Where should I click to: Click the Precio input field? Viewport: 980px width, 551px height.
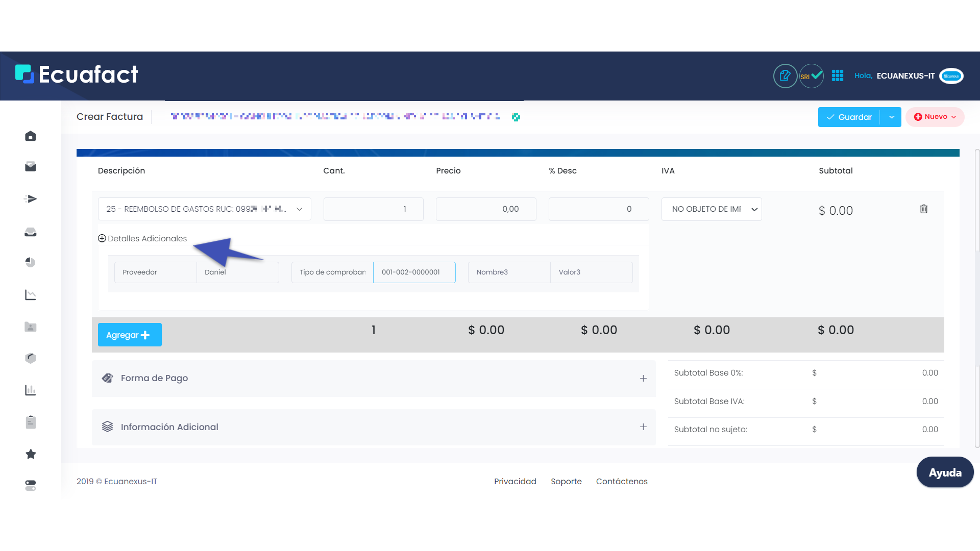[485, 209]
